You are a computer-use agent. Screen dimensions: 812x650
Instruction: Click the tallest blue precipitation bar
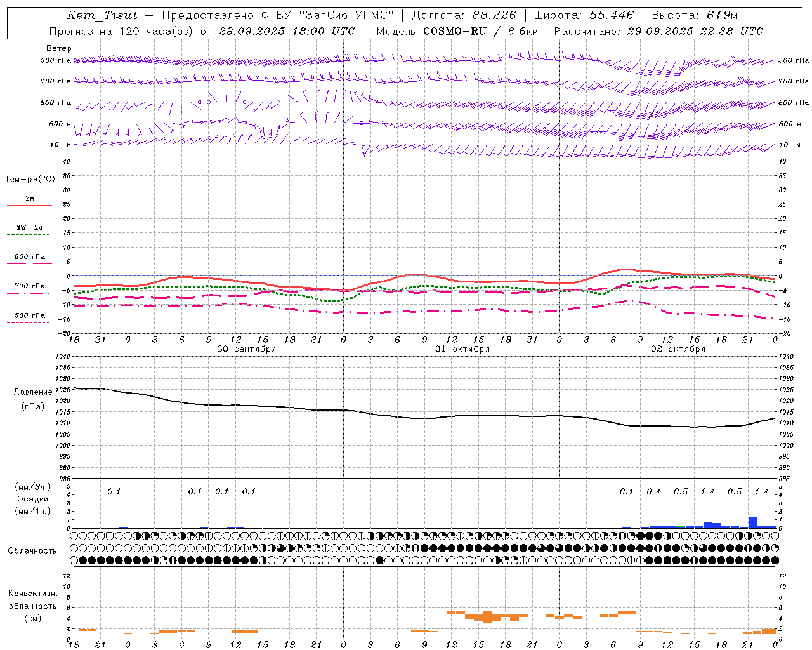tap(752, 522)
